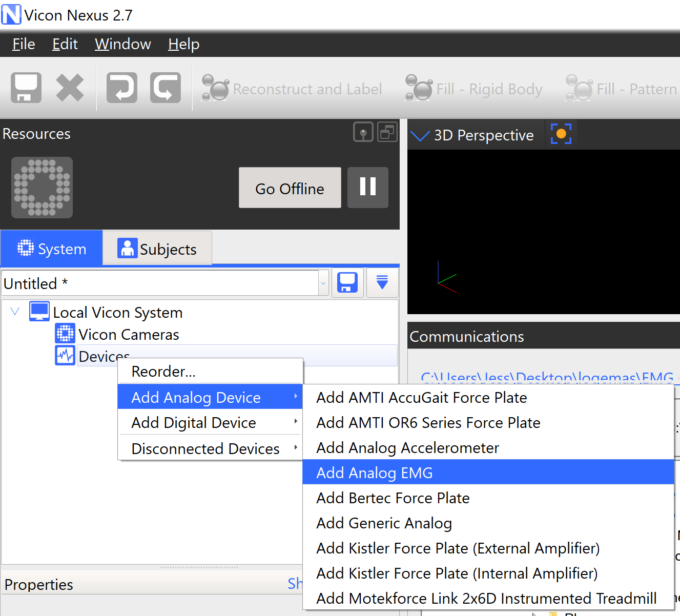Click the Redo toolbar icon
This screenshot has height=616, width=680.
(166, 88)
